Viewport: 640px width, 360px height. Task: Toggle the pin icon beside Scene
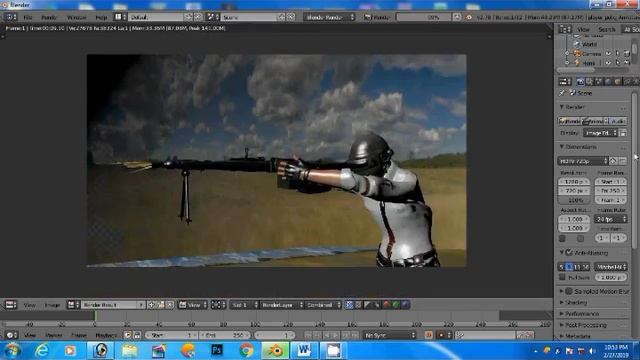(x=562, y=93)
